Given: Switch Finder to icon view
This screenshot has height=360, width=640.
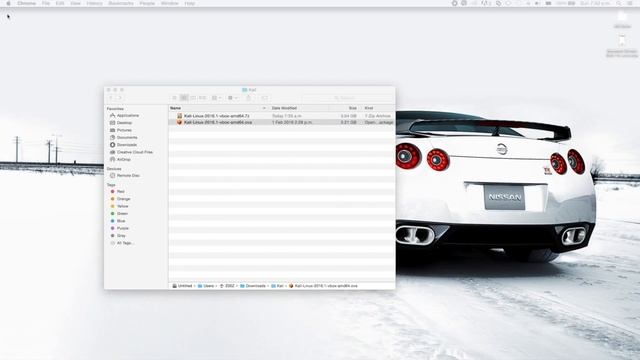Looking at the screenshot, I should pos(175,98).
